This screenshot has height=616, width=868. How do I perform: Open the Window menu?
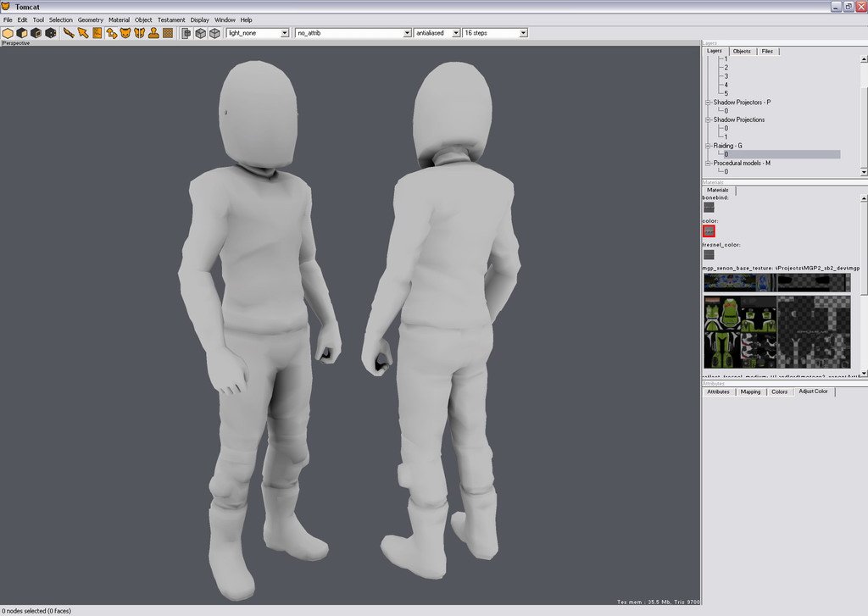225,20
